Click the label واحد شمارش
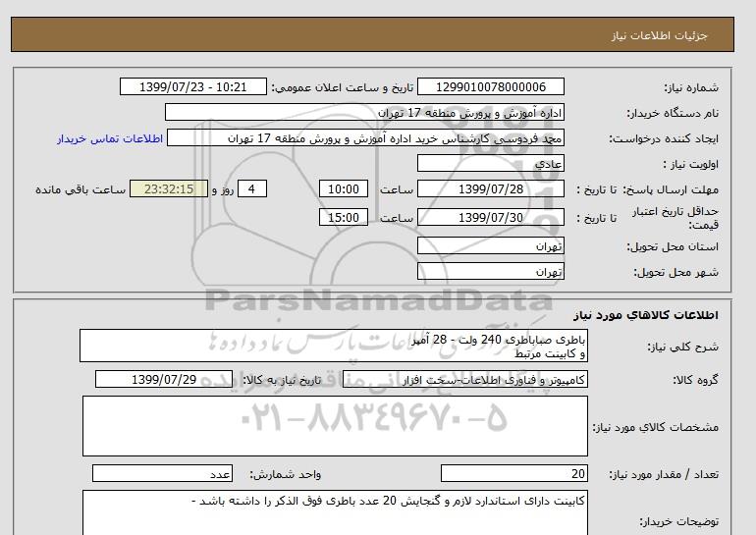Screen dimensions: 756x535 [x=286, y=475]
